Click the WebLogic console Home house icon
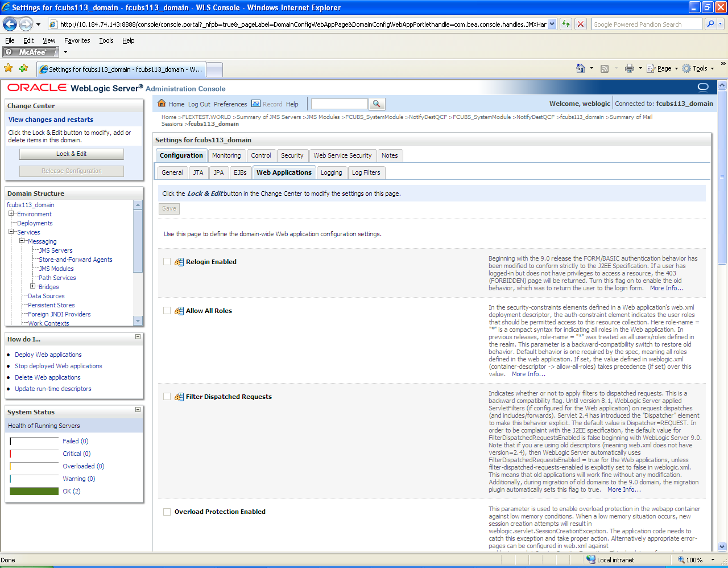728x568 pixels. 162,103
